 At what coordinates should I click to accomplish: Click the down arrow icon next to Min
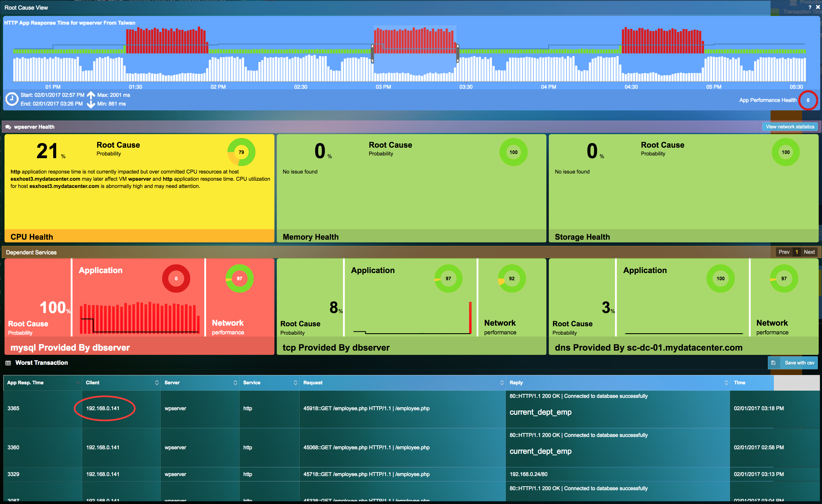coord(91,104)
